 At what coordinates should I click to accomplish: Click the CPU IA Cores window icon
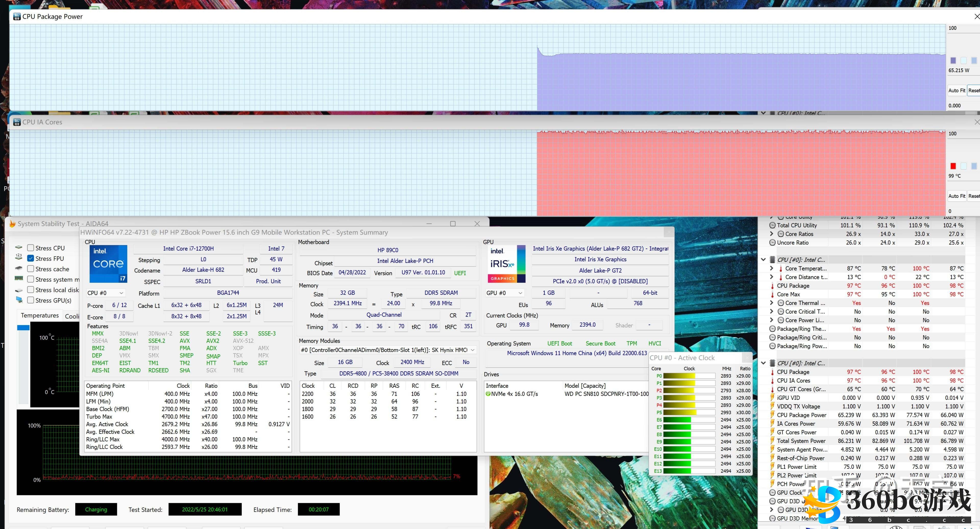pos(17,122)
